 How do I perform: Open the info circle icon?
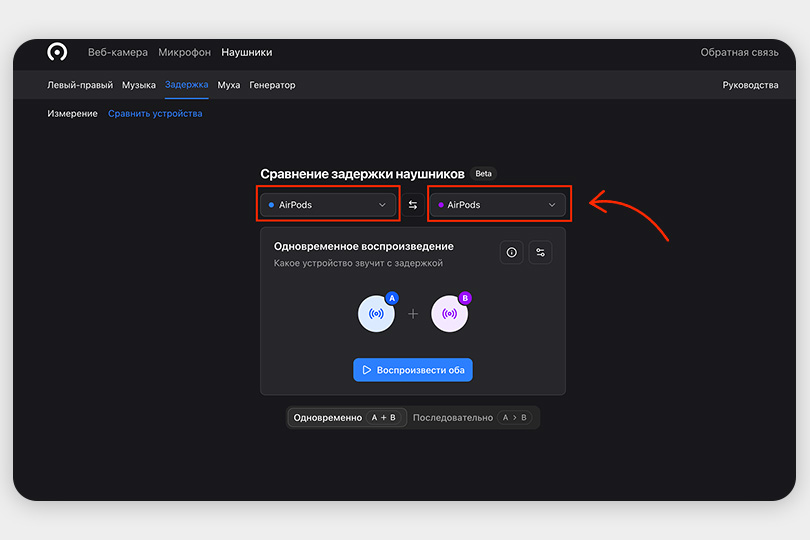512,253
